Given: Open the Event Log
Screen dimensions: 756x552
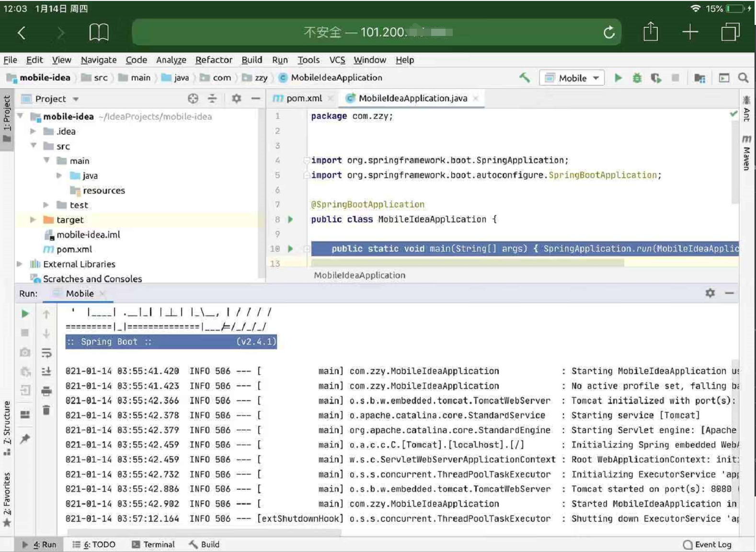Looking at the screenshot, I should (708, 544).
